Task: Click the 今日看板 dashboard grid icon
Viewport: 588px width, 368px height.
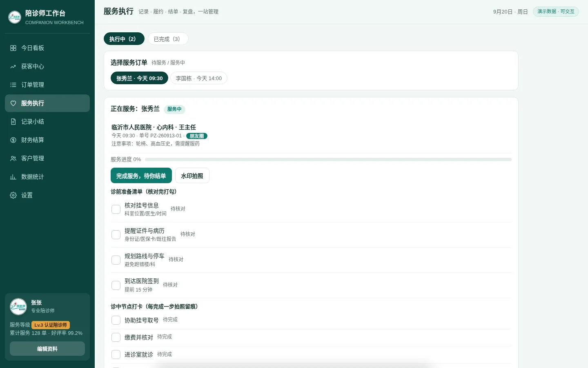Action: [13, 48]
